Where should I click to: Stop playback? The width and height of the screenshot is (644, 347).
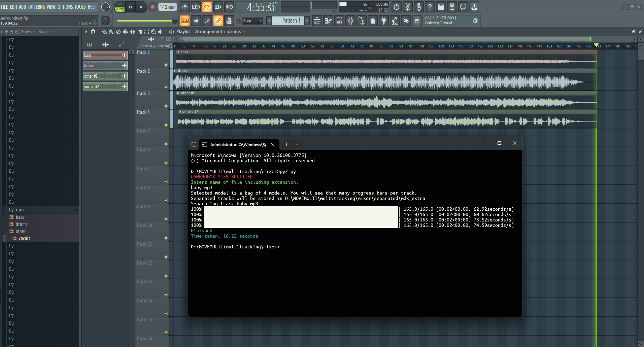click(141, 7)
